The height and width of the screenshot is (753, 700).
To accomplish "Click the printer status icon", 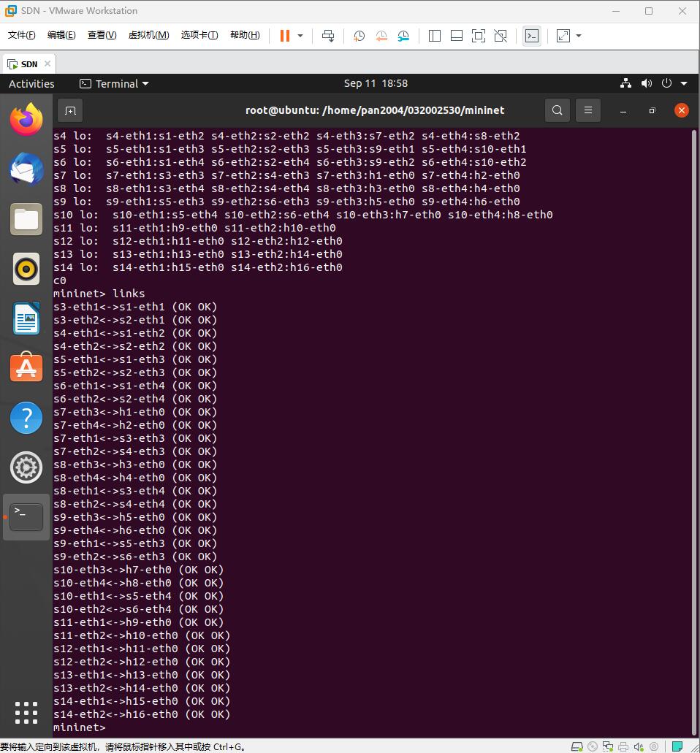I will tap(623, 746).
